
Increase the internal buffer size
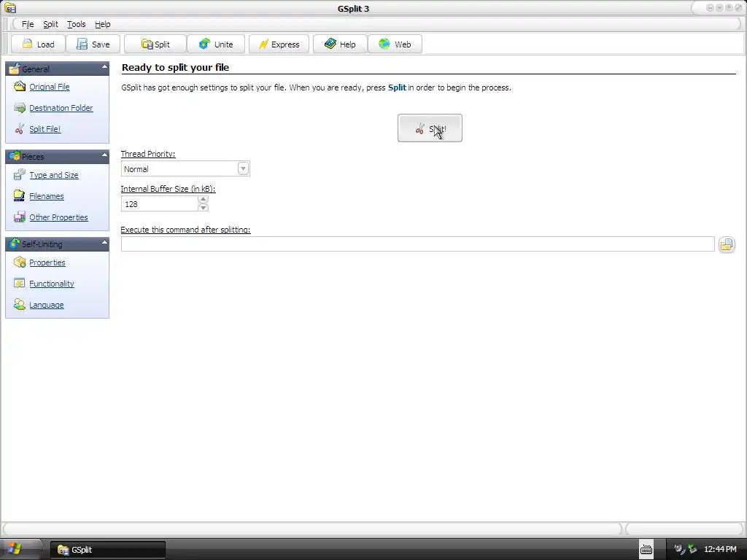click(203, 200)
